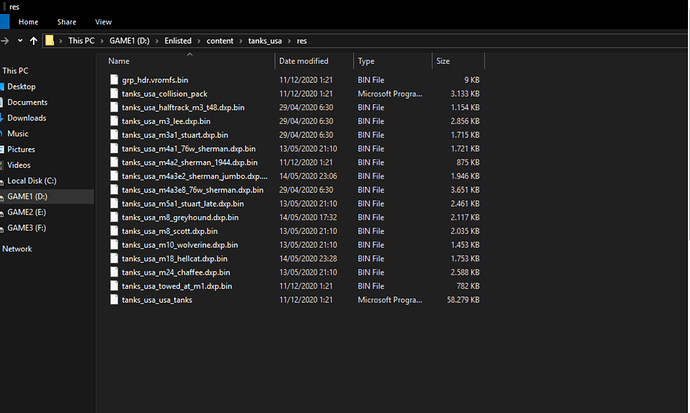Screen dimensions: 690x413
Task: Click the Forward navigation arrow
Action: (5, 41)
